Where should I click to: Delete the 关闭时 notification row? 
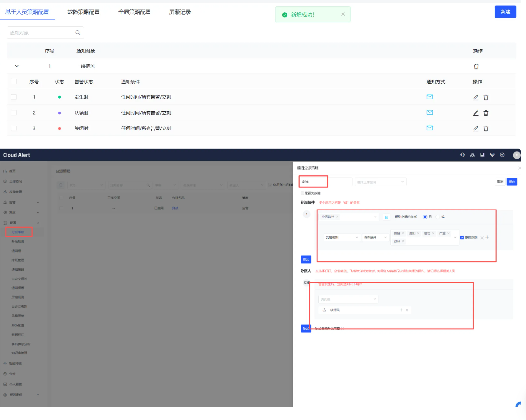(x=486, y=129)
